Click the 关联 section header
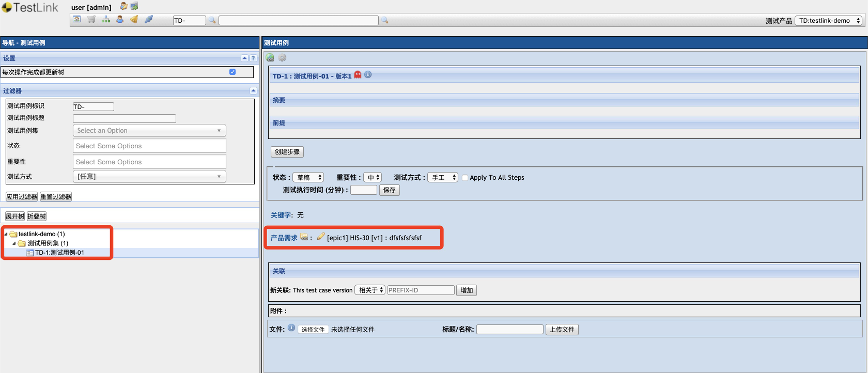The height and width of the screenshot is (373, 868). (x=564, y=271)
